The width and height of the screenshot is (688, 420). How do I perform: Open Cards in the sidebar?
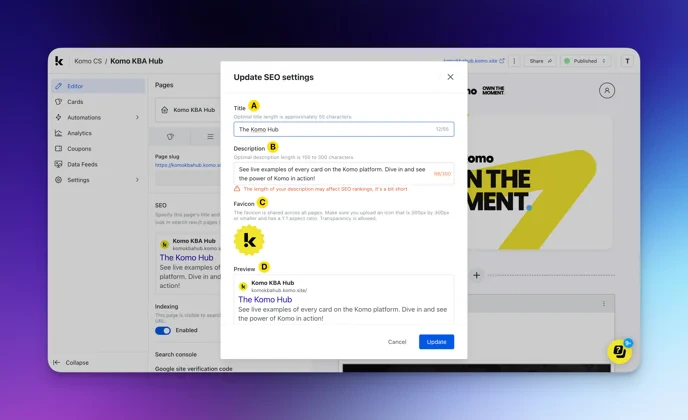tap(98, 102)
